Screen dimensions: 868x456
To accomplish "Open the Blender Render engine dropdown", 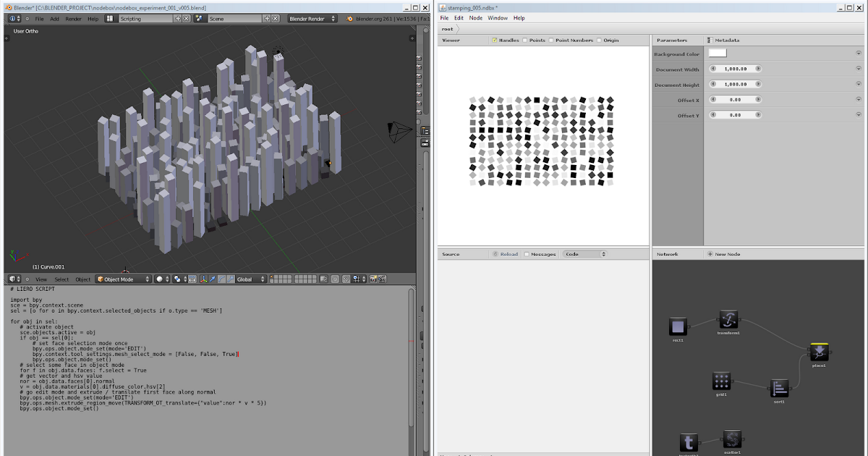I will (x=311, y=18).
